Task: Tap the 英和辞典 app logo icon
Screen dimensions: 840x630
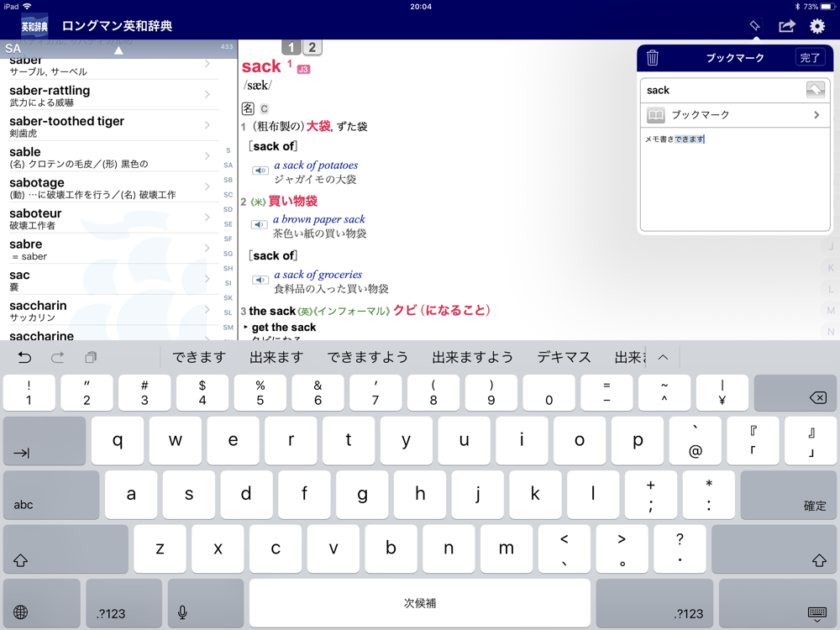Action: 34,26
